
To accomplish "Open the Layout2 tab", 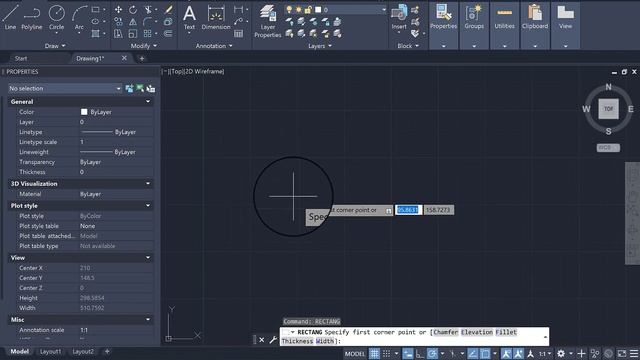I will (x=83, y=351).
